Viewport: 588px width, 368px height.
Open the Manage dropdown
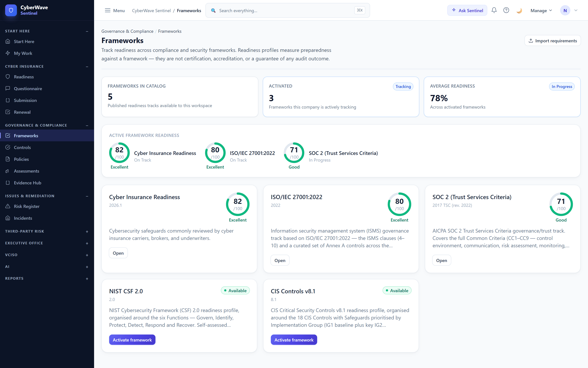pos(541,10)
